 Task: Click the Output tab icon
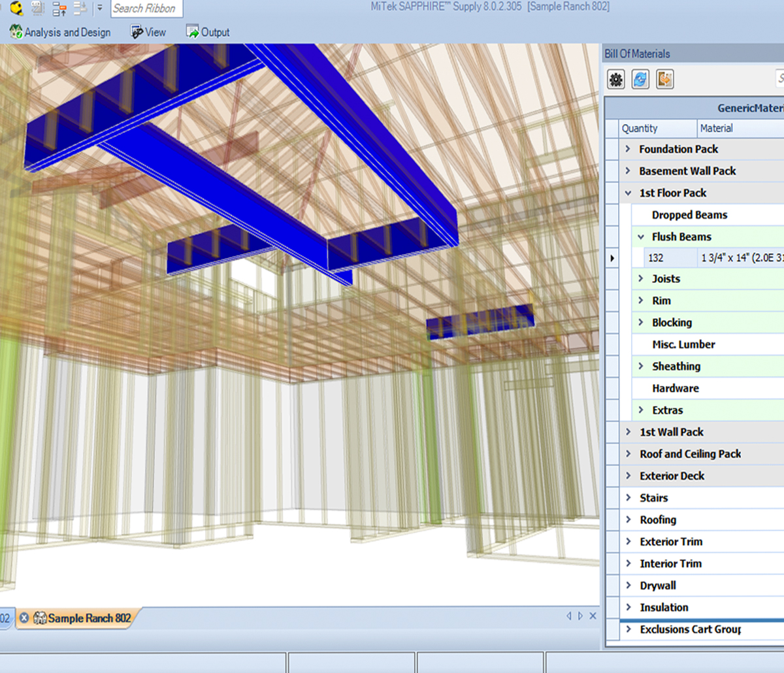click(x=193, y=31)
